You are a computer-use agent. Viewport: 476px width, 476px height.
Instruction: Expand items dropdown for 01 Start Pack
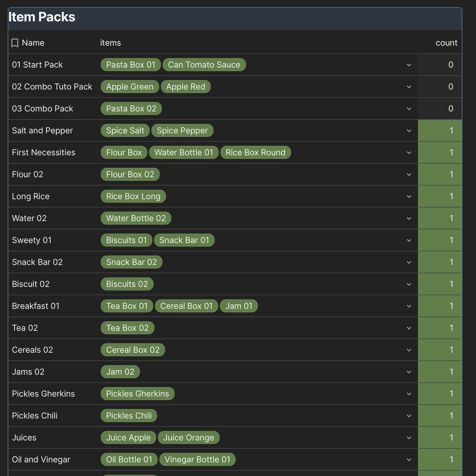(409, 65)
